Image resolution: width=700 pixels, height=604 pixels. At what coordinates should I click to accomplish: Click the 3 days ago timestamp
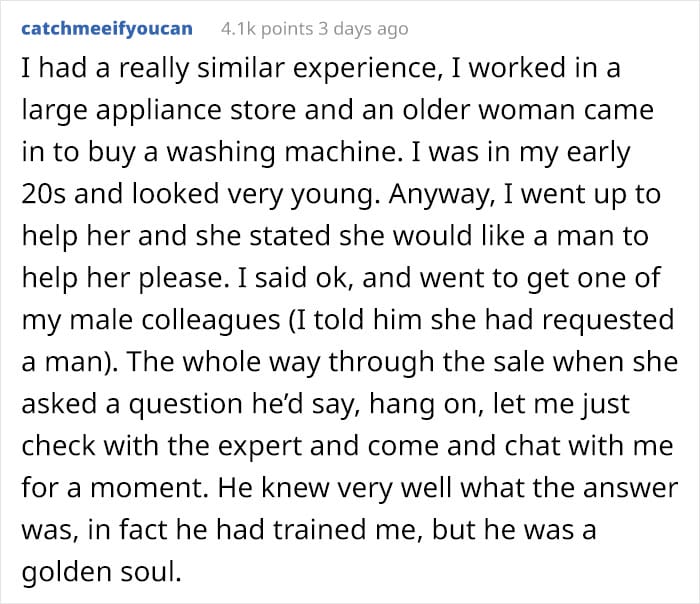coord(363,29)
